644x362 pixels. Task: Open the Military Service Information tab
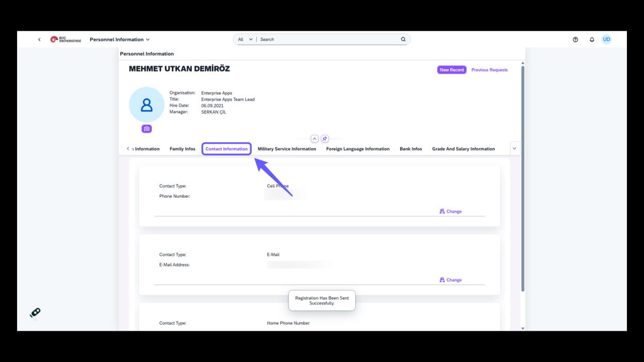click(x=287, y=149)
